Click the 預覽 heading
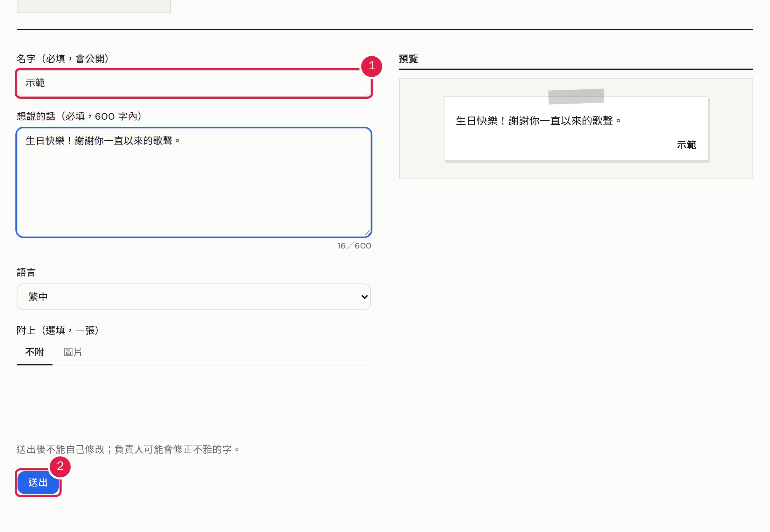The height and width of the screenshot is (532, 770). click(408, 59)
